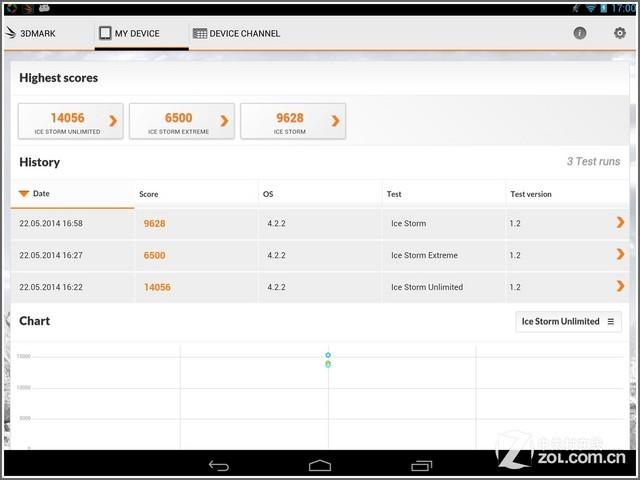Open the 9628 Ice Storm score card
The height and width of the screenshot is (480, 640).
(293, 121)
